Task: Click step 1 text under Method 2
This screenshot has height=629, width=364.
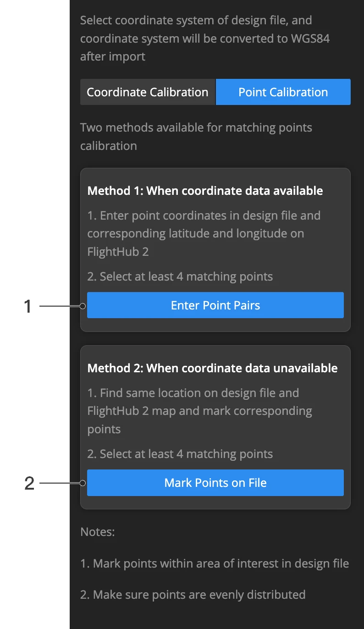Action: tap(199, 410)
